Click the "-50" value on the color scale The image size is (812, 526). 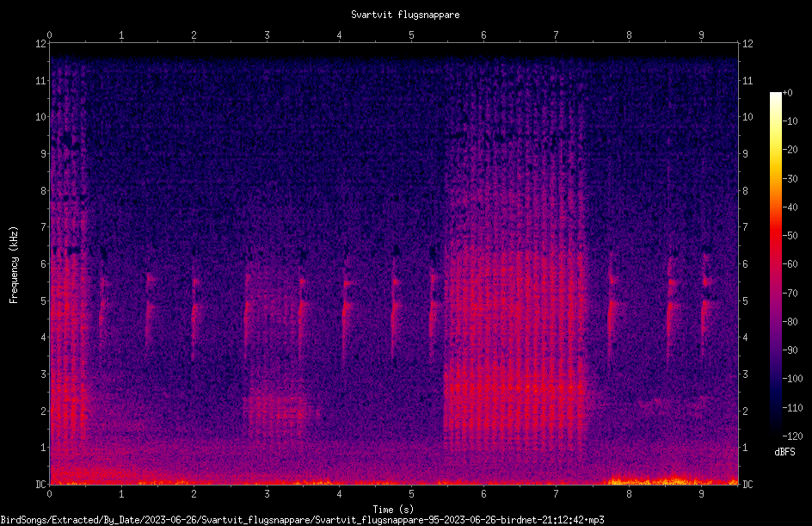coord(790,236)
